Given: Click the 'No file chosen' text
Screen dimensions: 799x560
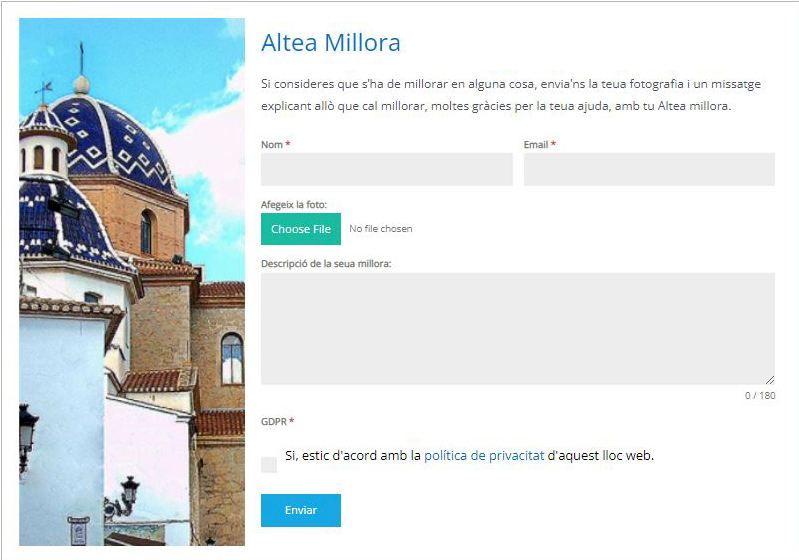Looking at the screenshot, I should click(x=380, y=229).
